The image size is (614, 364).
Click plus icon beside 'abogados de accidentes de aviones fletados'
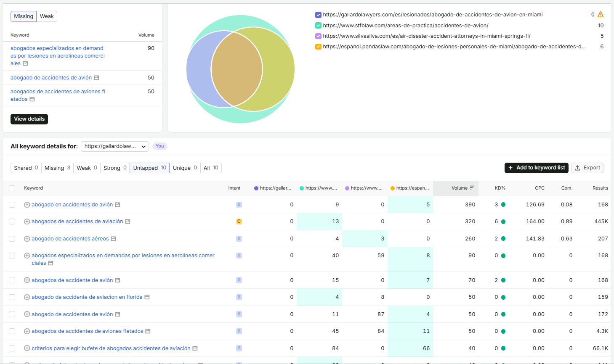27,331
